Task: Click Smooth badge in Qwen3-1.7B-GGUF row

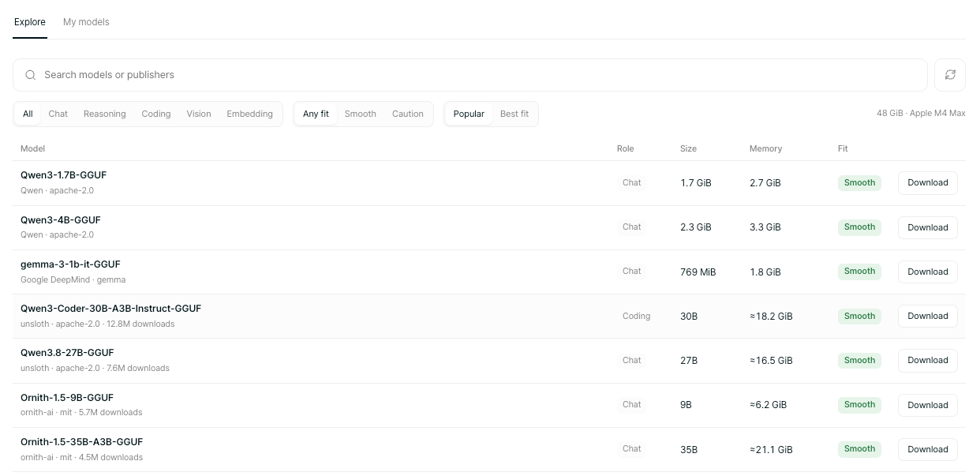Action: pyautogui.click(x=859, y=182)
